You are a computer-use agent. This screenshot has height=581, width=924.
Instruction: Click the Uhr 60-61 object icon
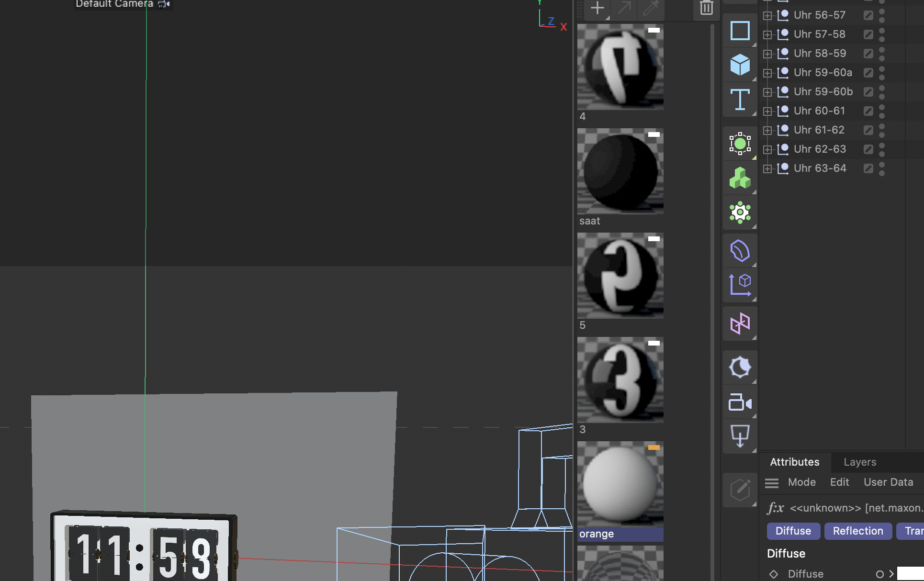[783, 111]
